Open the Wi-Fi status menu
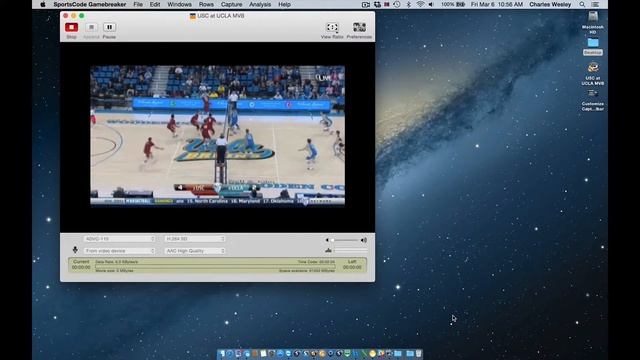The image size is (640, 360). coord(420,4)
